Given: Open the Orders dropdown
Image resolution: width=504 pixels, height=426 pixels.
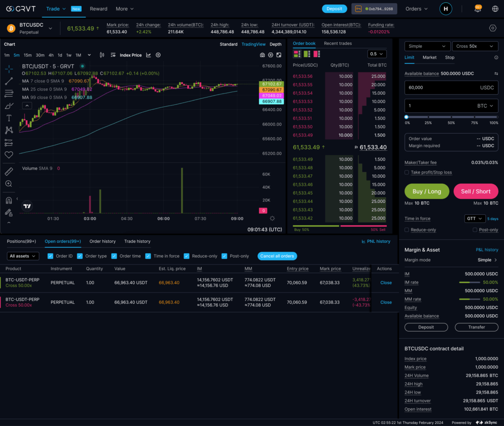Looking at the screenshot, I should click(x=416, y=9).
